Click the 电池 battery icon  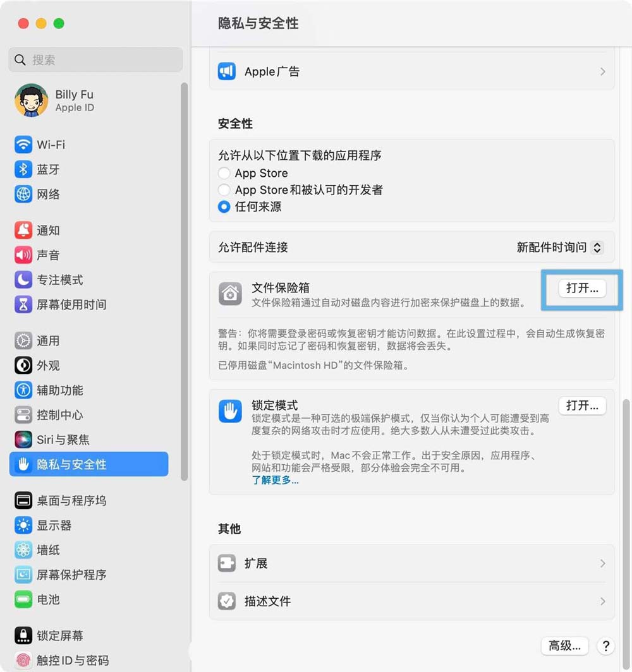[23, 599]
